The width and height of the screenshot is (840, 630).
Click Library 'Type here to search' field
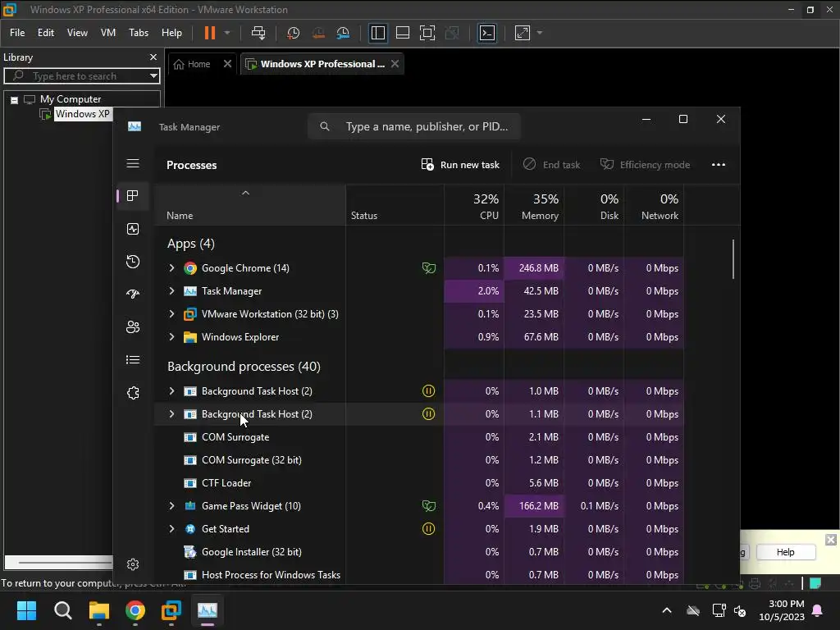pos(82,76)
